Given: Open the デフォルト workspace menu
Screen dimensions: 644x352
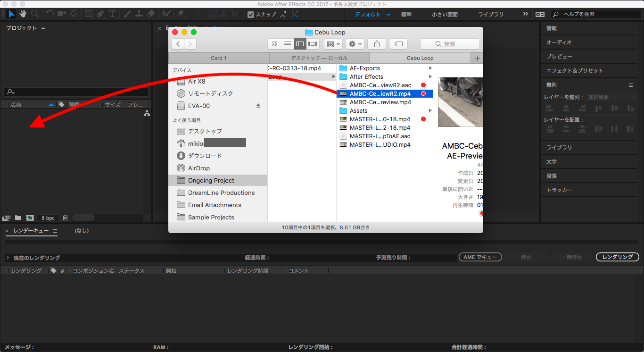Looking at the screenshot, I should 388,14.
